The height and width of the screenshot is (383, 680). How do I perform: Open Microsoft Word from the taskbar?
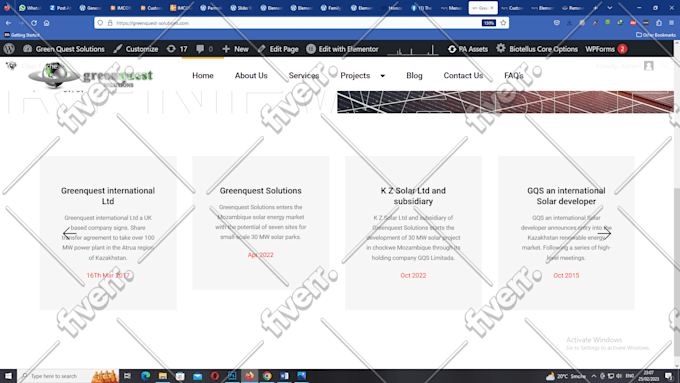(284, 376)
